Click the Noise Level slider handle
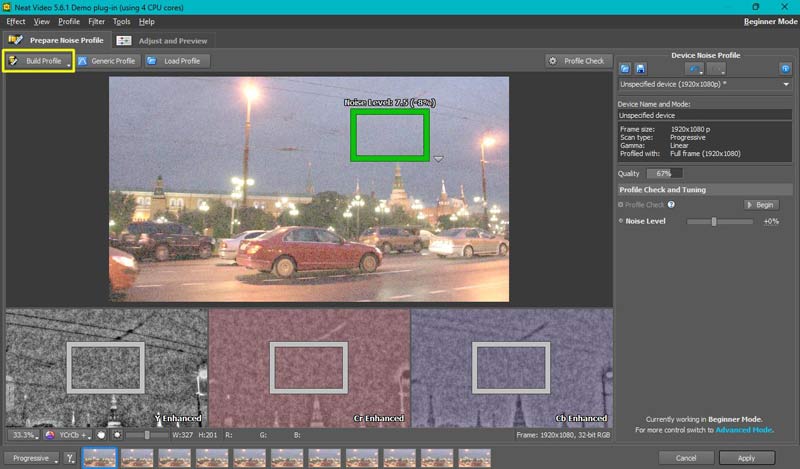800x469 pixels. 714,221
